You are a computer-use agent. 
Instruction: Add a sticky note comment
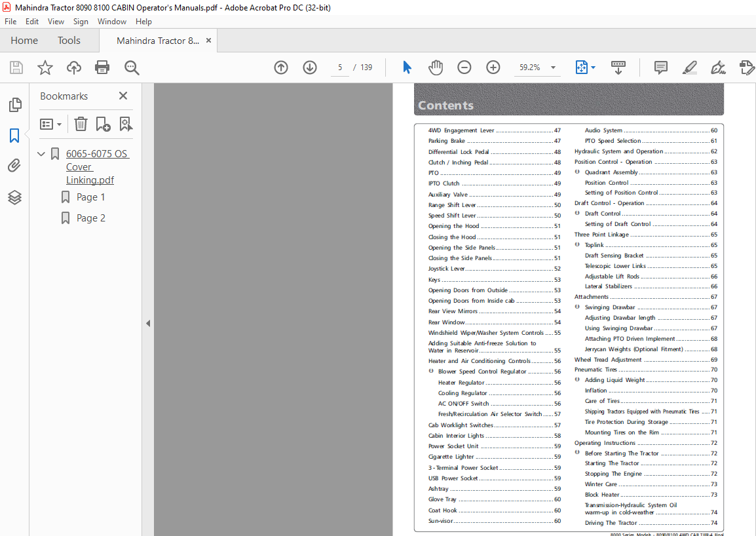click(660, 67)
